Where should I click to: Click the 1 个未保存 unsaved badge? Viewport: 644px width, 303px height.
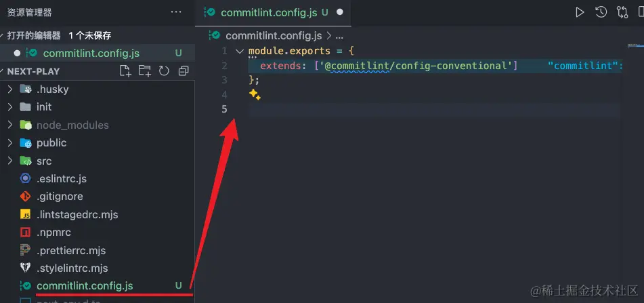pos(90,36)
